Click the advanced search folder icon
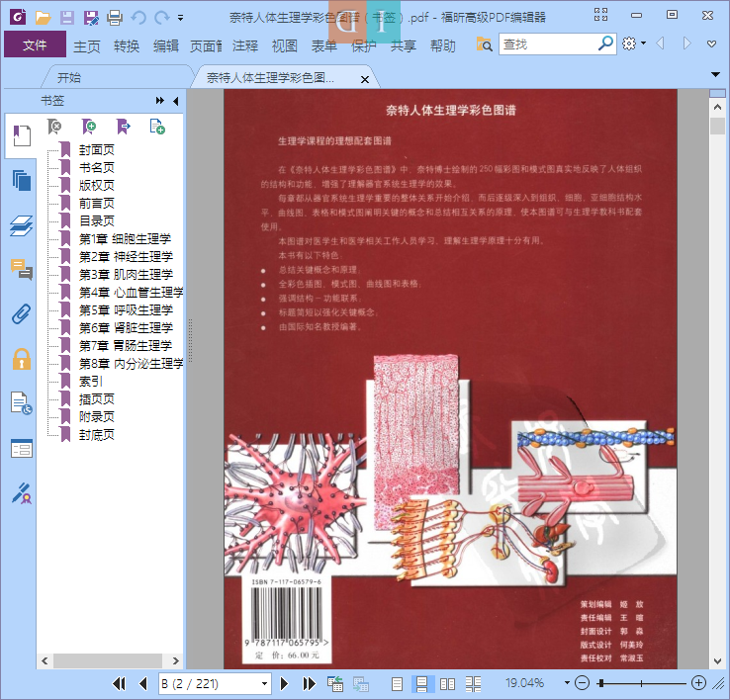 484,44
